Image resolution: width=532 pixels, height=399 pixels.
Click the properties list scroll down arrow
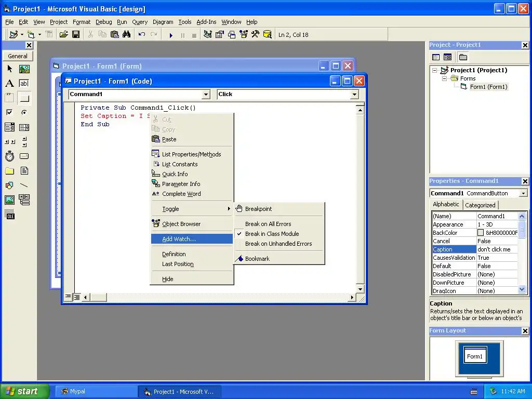coord(522,289)
